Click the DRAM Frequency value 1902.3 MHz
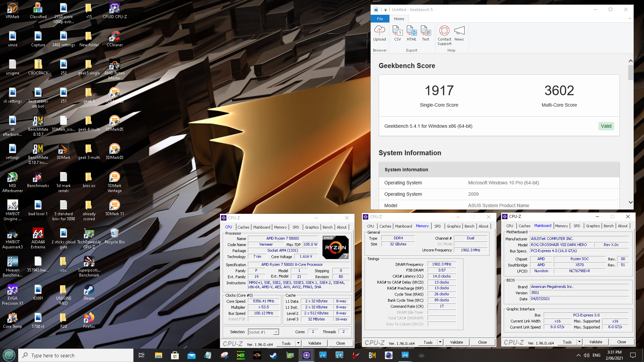 click(442, 264)
